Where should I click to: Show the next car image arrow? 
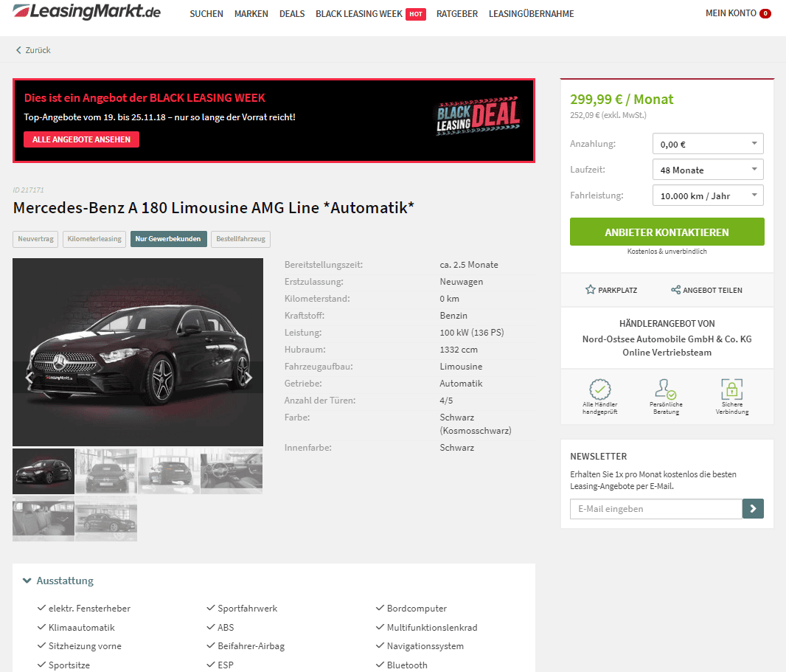point(248,377)
